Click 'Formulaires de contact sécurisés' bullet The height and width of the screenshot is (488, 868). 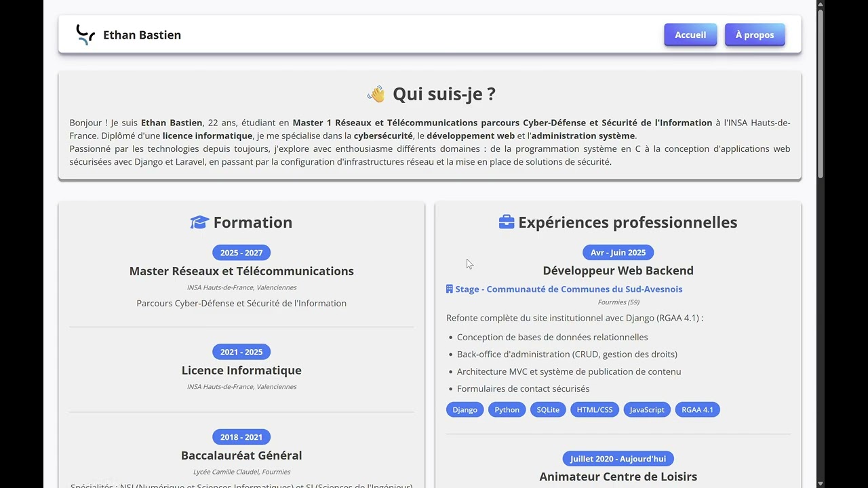[x=523, y=388]
